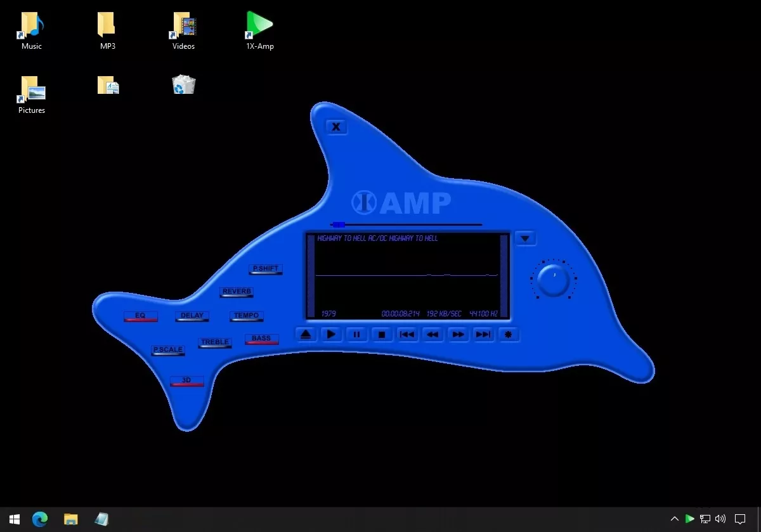Rewind the current song
Screen dimensions: 761x532
click(433, 335)
